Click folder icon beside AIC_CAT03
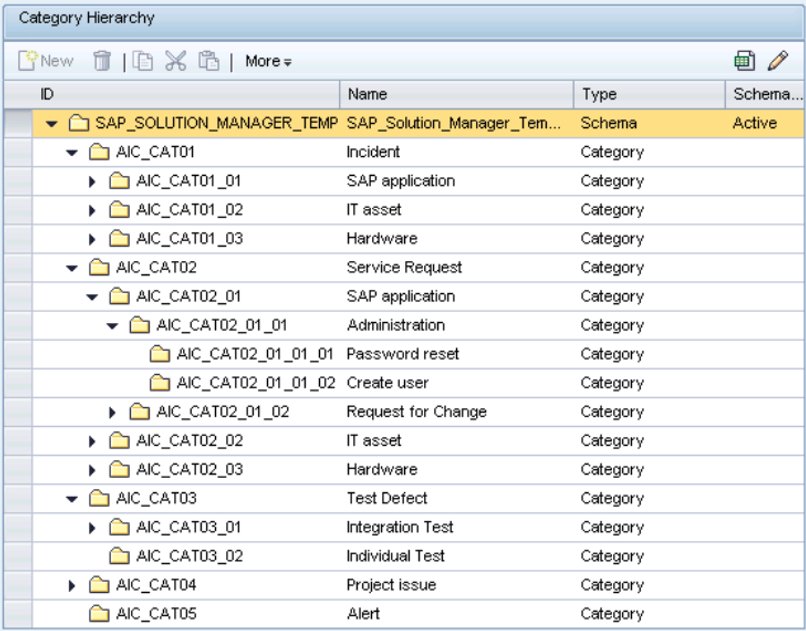Viewport: 806px width, 631px height. tap(99, 498)
